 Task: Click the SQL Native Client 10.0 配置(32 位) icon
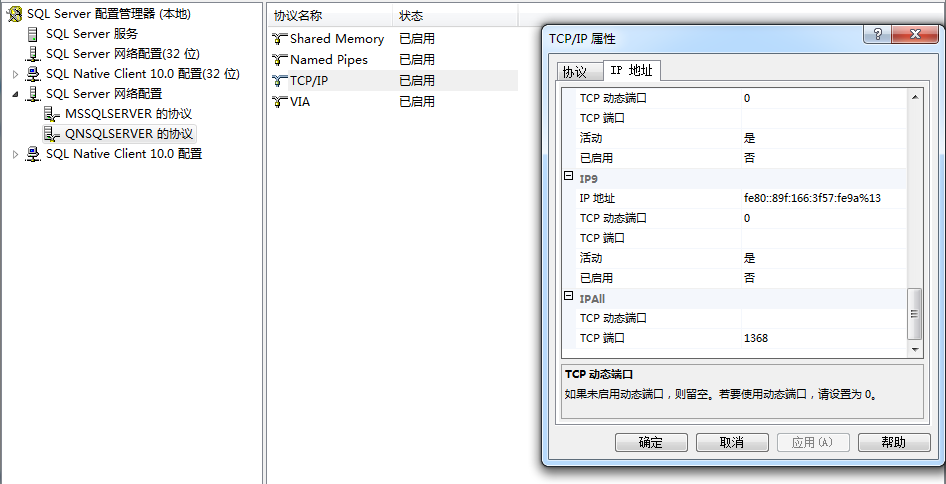(x=33, y=74)
